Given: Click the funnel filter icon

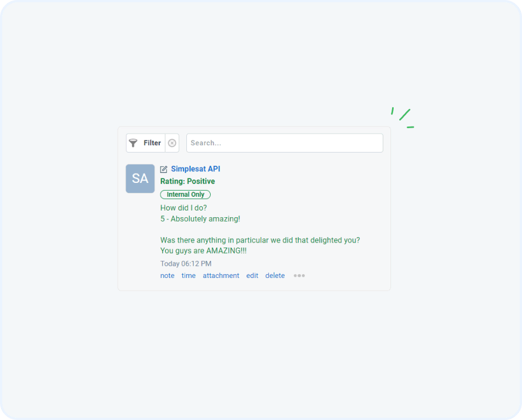Looking at the screenshot, I should (133, 143).
